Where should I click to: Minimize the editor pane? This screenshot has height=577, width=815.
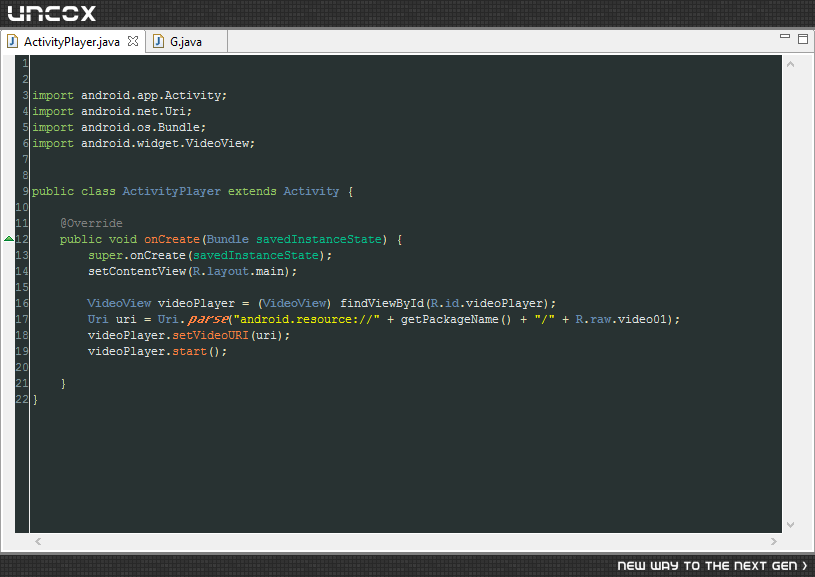click(x=785, y=36)
